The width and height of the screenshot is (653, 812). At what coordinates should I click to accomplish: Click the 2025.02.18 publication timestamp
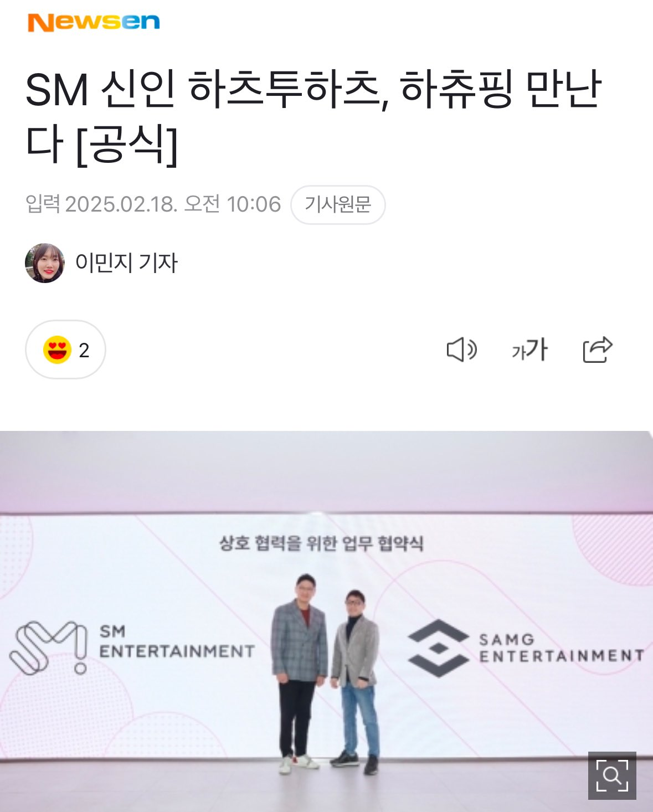(x=173, y=204)
